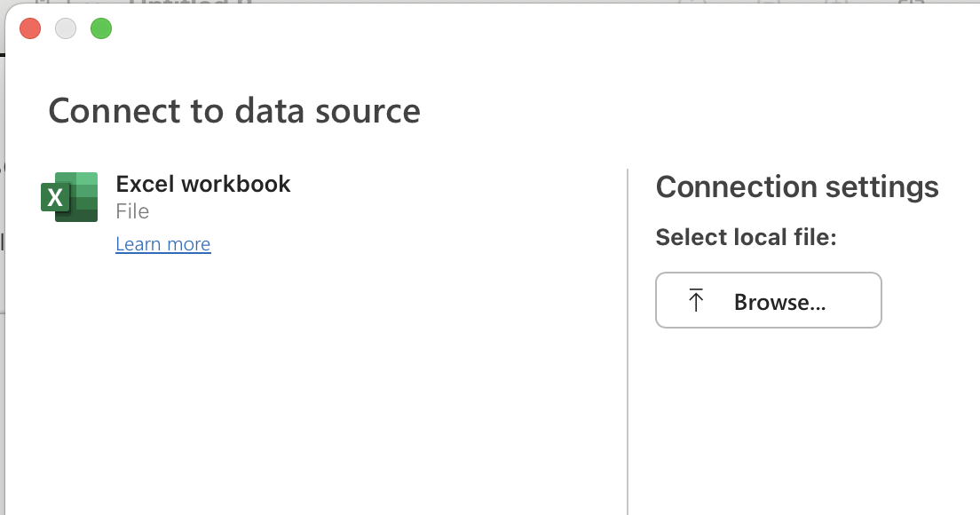This screenshot has height=515, width=980.
Task: Click the bold Excel workbook label
Action: click(x=203, y=184)
